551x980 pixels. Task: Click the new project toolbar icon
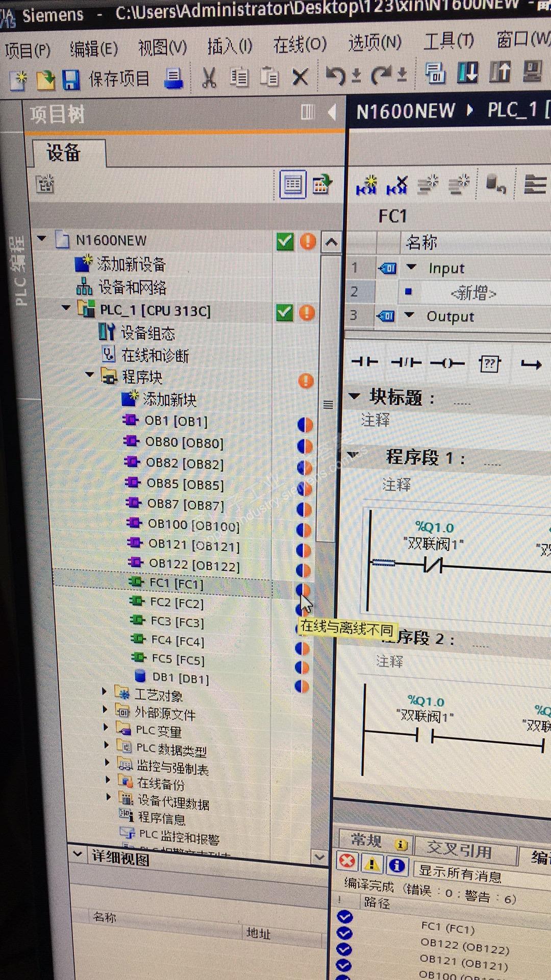(18, 81)
